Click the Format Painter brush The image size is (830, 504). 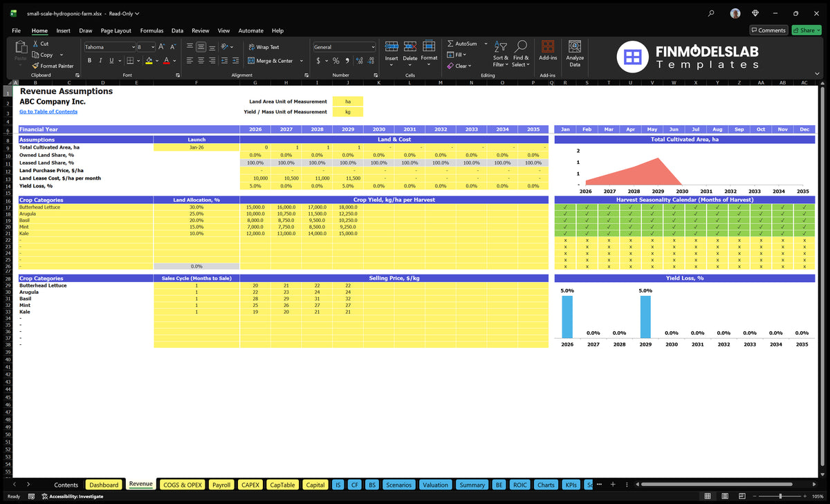[x=35, y=66]
